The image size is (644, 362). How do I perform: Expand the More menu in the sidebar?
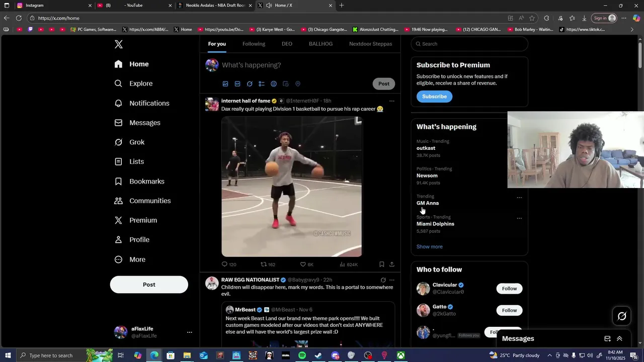(130, 259)
